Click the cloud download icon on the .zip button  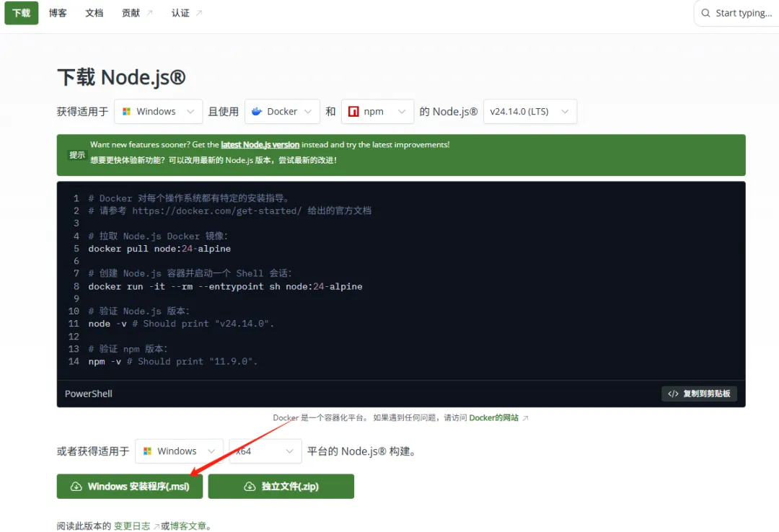click(x=250, y=487)
